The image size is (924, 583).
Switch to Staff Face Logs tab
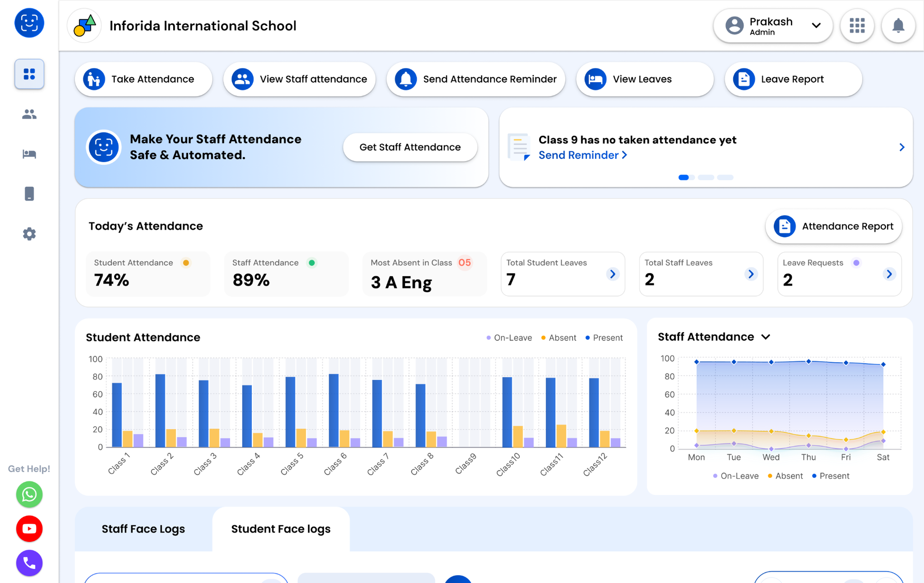[x=143, y=529]
